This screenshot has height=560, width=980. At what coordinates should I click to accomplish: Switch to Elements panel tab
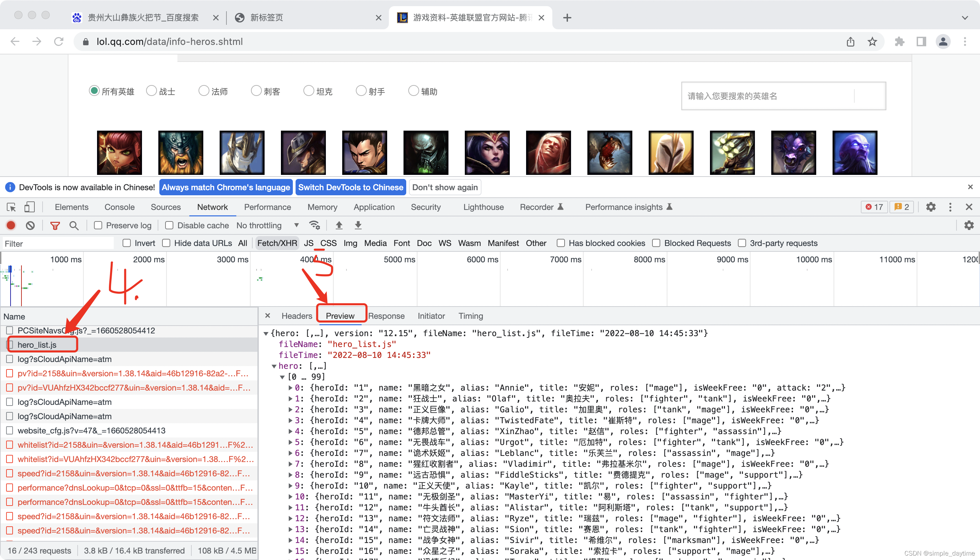72,207
